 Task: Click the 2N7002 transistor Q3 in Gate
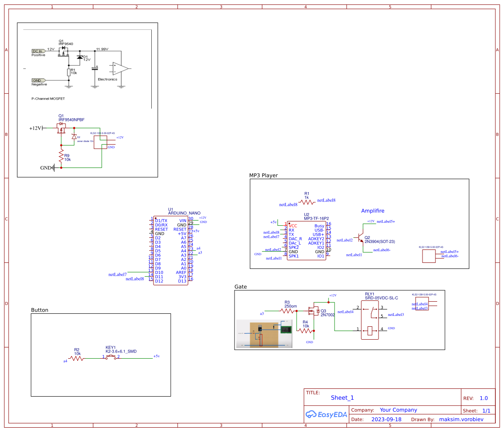pos(314,312)
